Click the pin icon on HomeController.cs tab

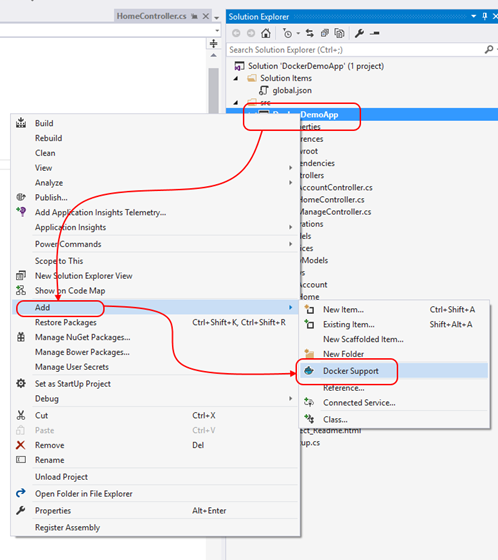(194, 16)
